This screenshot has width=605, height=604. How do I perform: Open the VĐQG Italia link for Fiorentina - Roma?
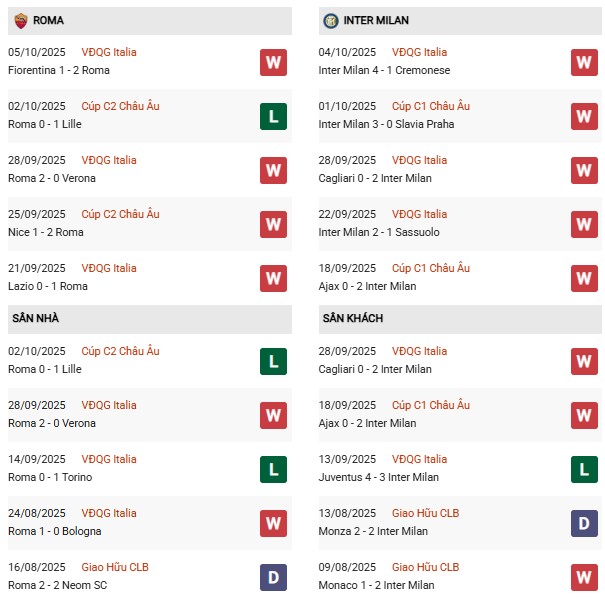[110, 52]
